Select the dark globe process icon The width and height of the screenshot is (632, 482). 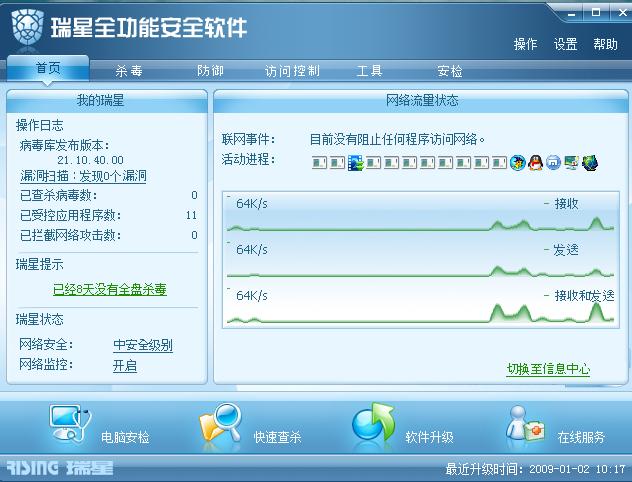590,163
